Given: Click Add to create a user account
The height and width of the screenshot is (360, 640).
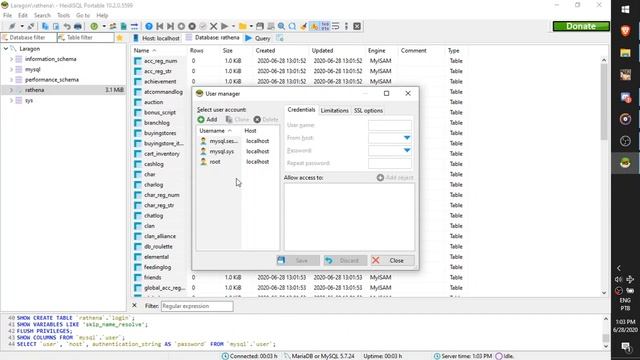Looking at the screenshot, I should 207,120.
